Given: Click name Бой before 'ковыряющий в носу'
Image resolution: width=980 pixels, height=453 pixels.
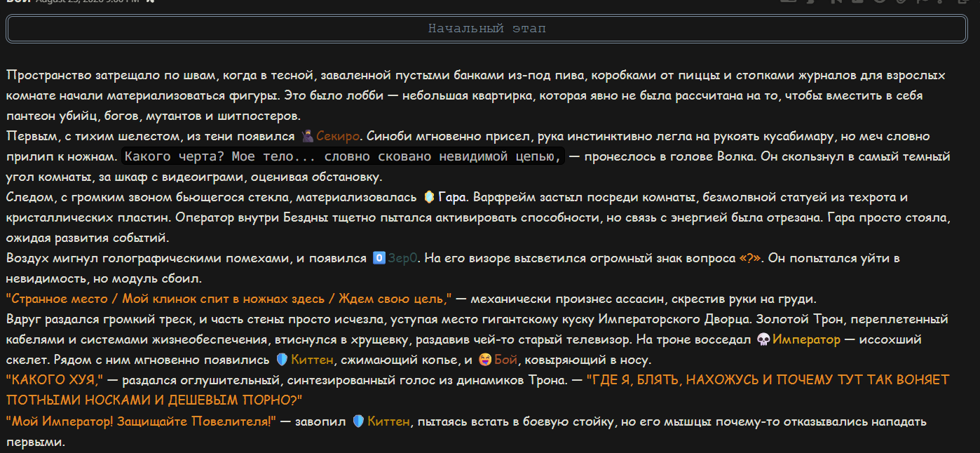Looking at the screenshot, I should (506, 360).
